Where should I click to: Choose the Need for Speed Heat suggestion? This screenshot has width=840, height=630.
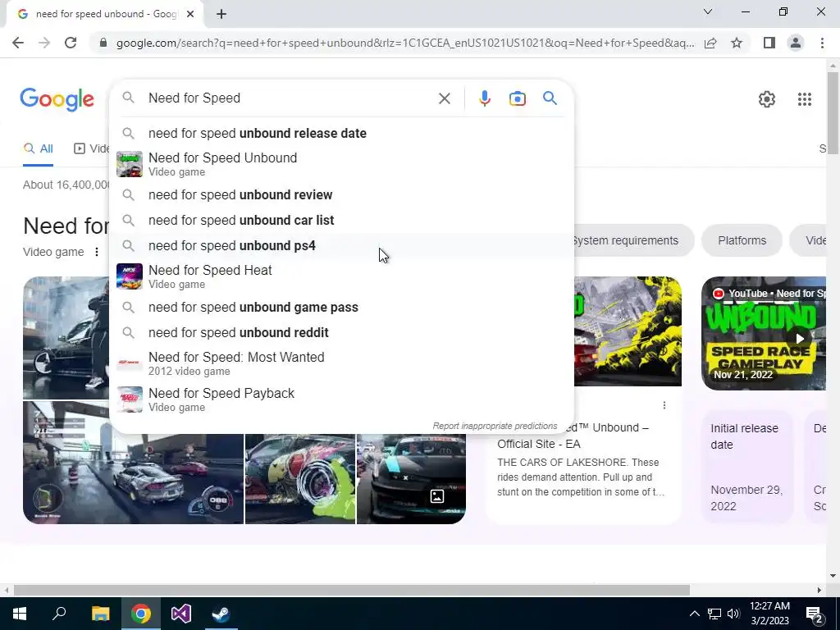342,276
